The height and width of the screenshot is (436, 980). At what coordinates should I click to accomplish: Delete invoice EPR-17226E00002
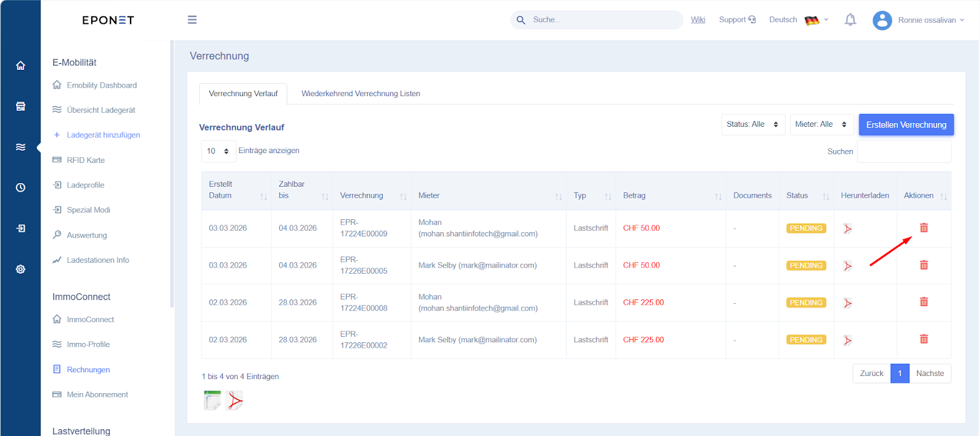pos(924,339)
